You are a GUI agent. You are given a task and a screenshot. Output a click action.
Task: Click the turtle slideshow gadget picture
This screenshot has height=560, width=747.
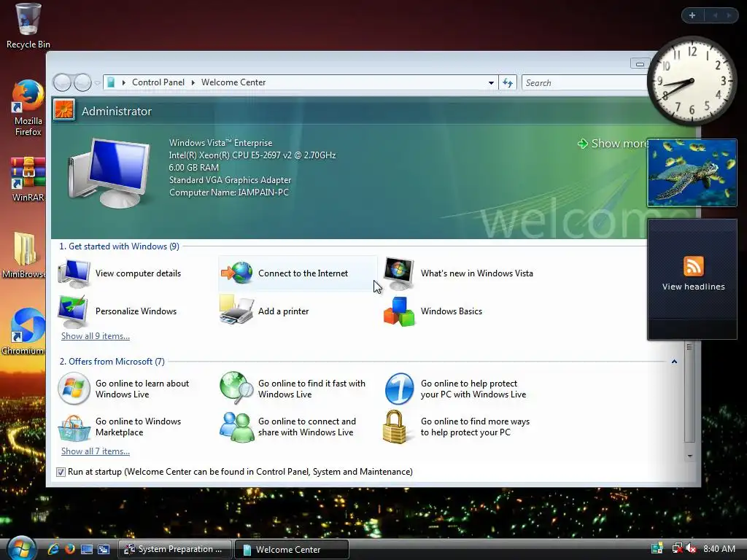(692, 173)
